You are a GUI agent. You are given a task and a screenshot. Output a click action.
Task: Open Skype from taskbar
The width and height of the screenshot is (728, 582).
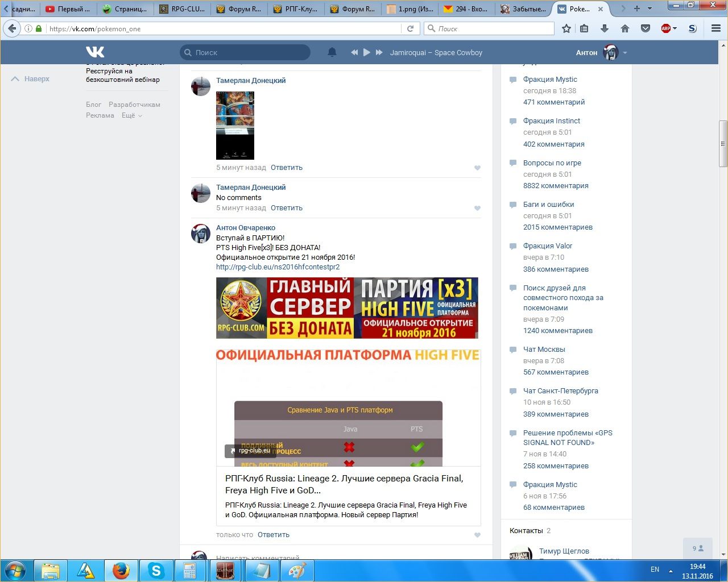pos(156,571)
